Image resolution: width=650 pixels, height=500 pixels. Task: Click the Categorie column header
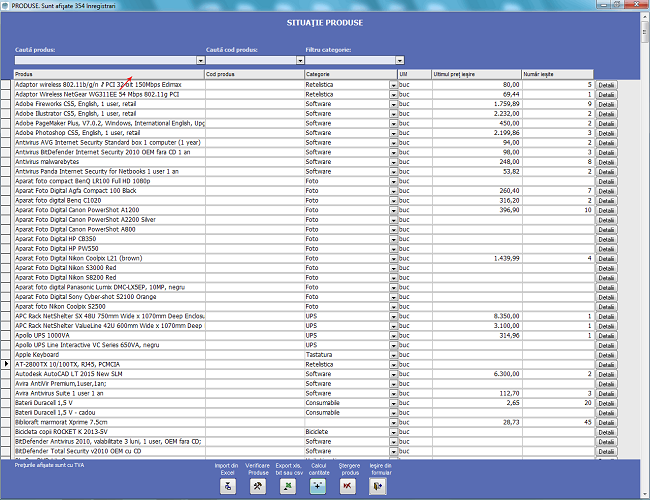click(x=350, y=74)
